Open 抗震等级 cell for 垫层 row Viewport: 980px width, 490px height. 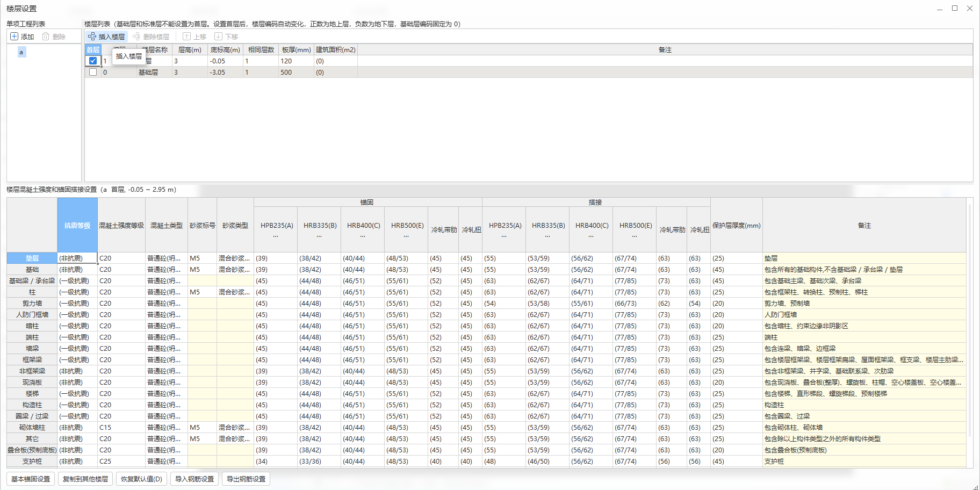77,258
